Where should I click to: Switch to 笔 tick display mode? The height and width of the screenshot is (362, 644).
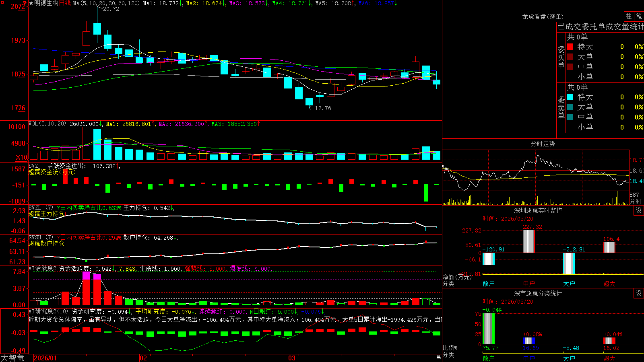[x=639, y=16]
